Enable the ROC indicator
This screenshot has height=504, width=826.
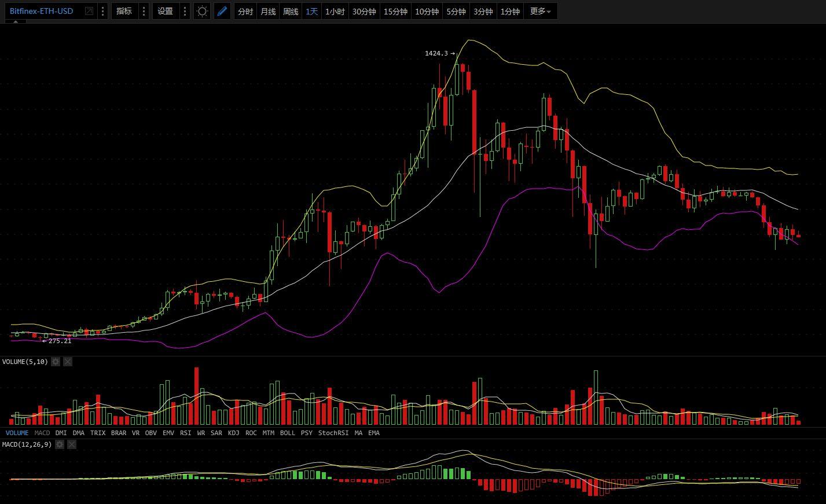coord(251,433)
